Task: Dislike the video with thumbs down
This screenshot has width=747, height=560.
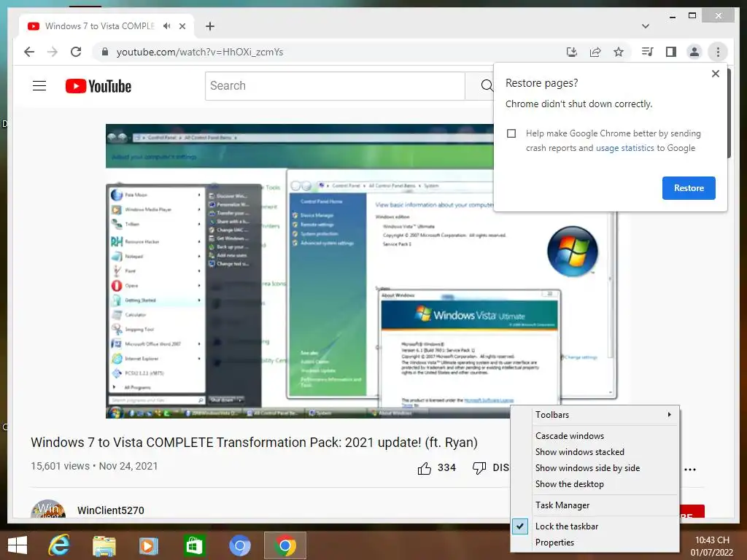Action: pos(479,469)
